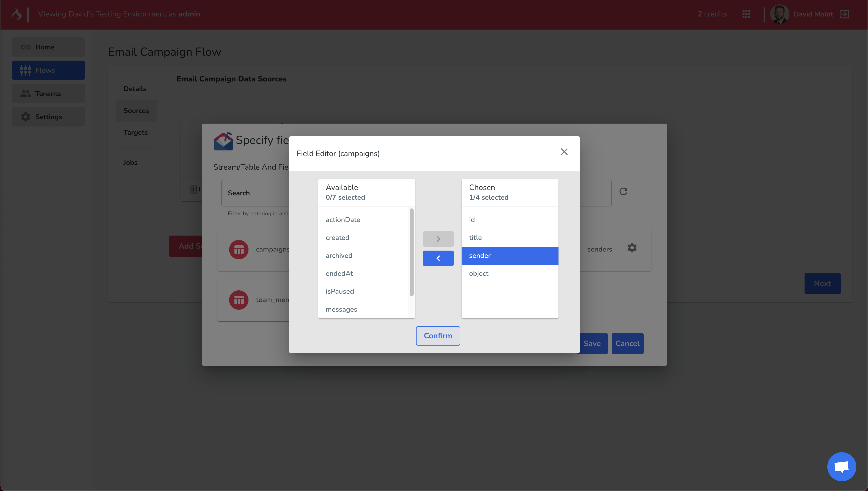Close the Field Editor dialog
868x491 pixels.
click(x=564, y=152)
